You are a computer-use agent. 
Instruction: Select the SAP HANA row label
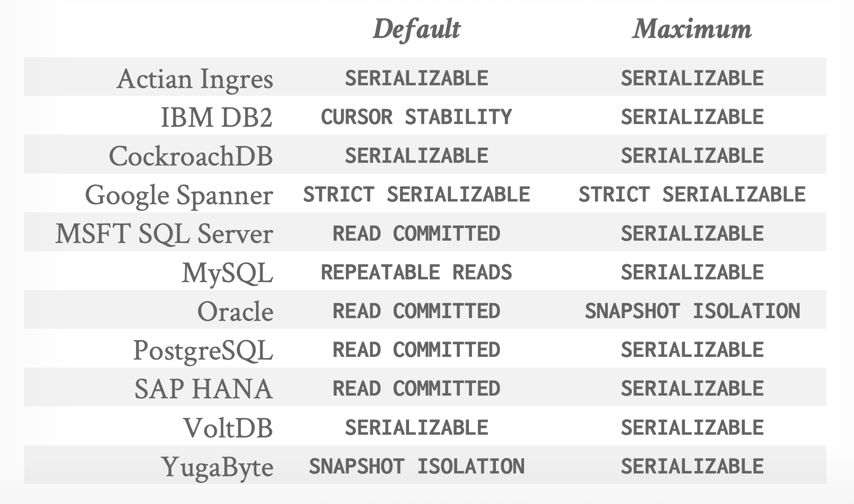tap(204, 389)
